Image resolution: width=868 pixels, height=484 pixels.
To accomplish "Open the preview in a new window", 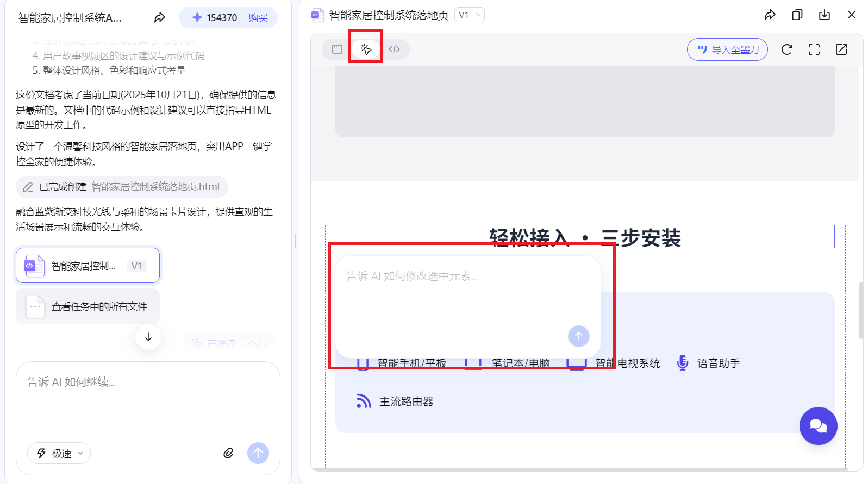I will pos(841,49).
